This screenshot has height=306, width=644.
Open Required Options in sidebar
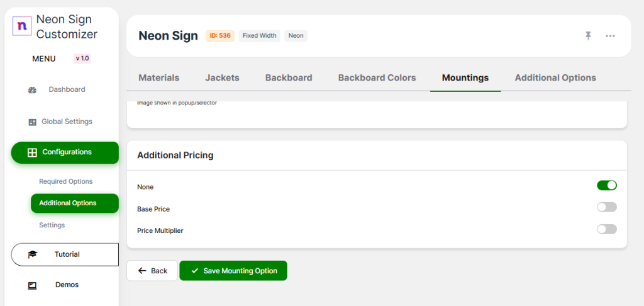(65, 181)
